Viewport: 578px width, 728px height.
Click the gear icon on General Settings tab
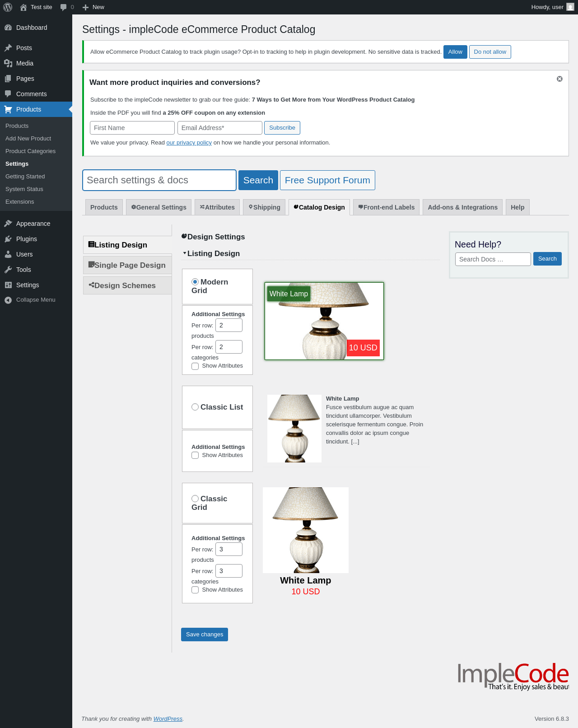[134, 207]
